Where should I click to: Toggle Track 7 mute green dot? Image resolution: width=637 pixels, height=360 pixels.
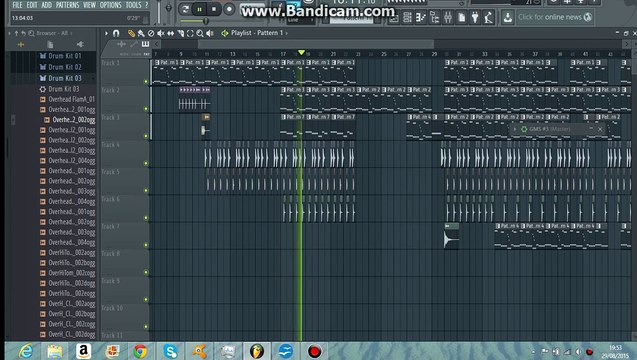pyautogui.click(x=146, y=245)
